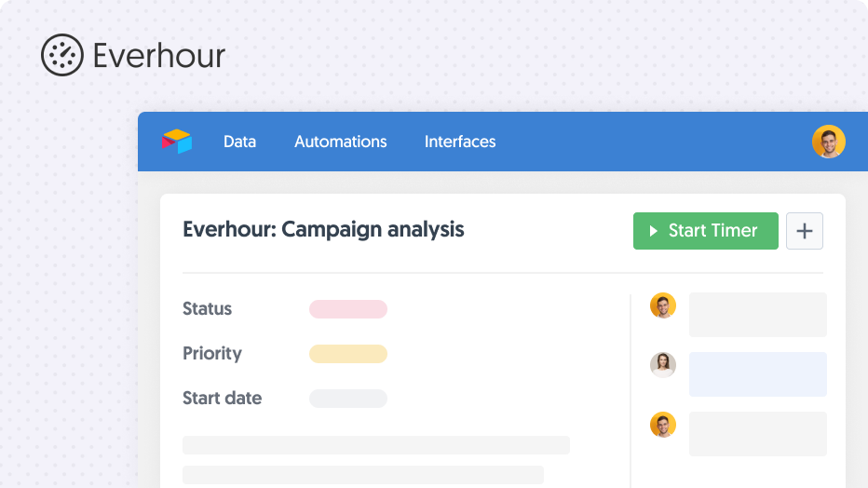Click the Airtable cube logo

177,141
